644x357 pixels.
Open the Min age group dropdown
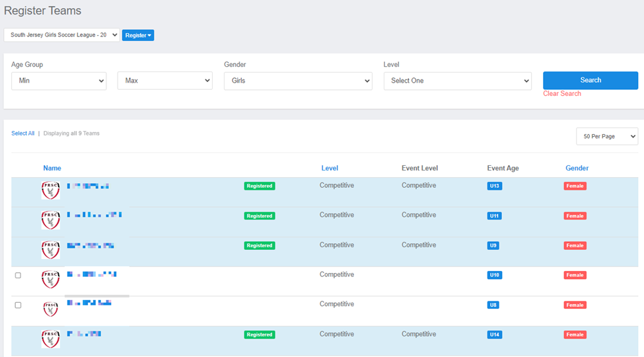coord(59,81)
